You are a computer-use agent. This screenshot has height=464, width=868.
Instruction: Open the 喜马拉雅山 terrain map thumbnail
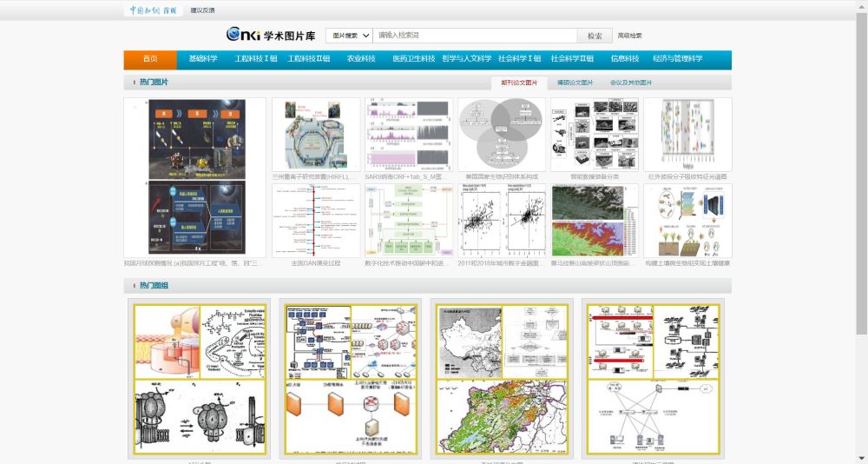click(595, 220)
